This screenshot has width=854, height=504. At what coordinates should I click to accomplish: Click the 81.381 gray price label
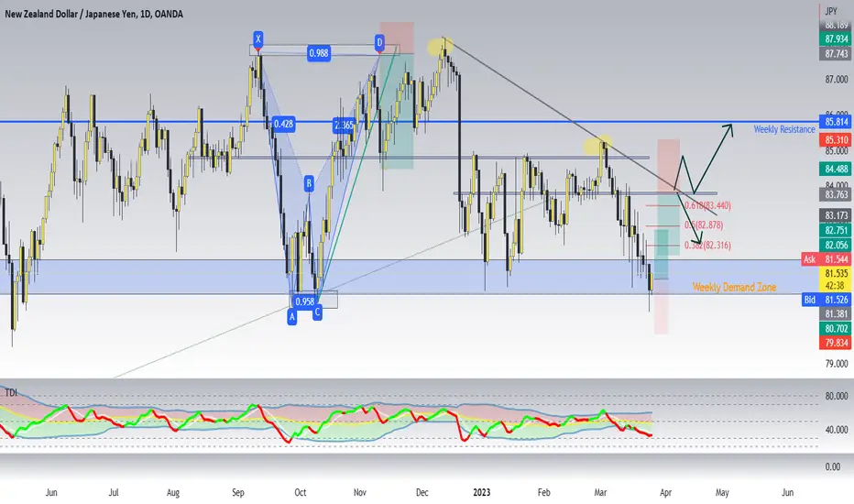[x=836, y=313]
